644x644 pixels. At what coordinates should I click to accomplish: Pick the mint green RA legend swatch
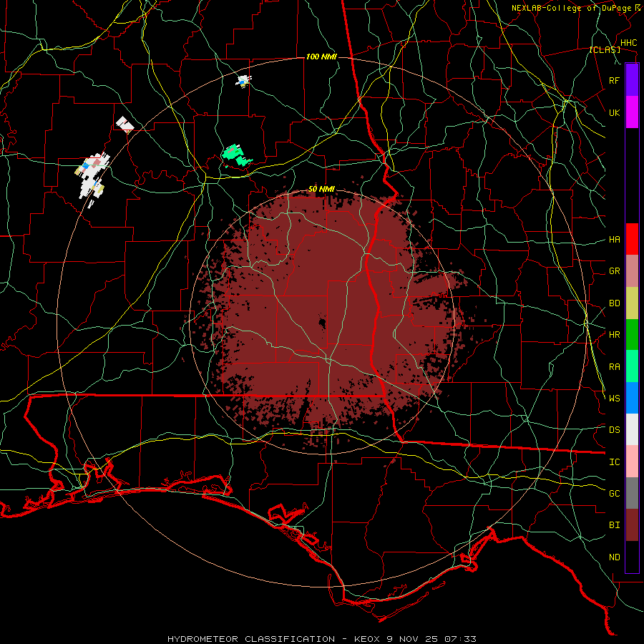pos(632,366)
